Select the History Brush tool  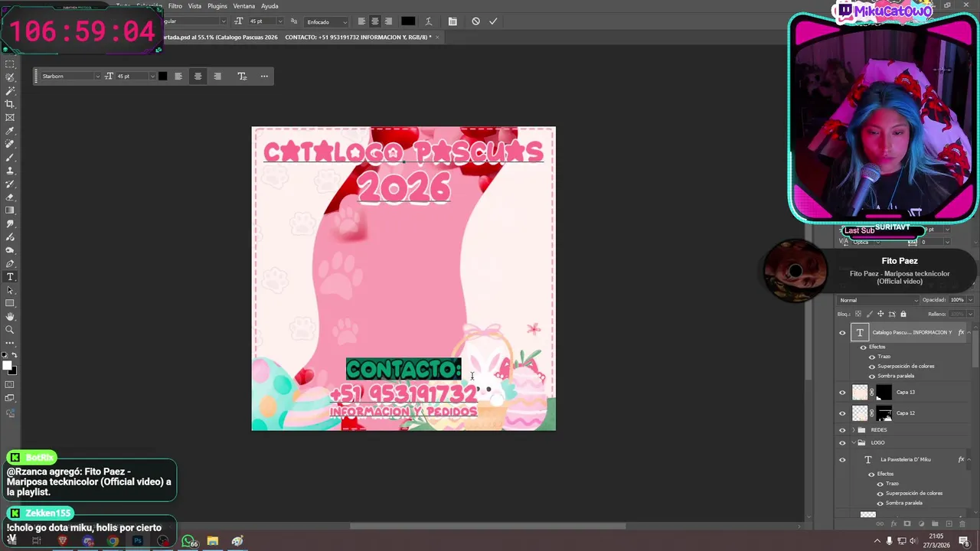tap(10, 184)
